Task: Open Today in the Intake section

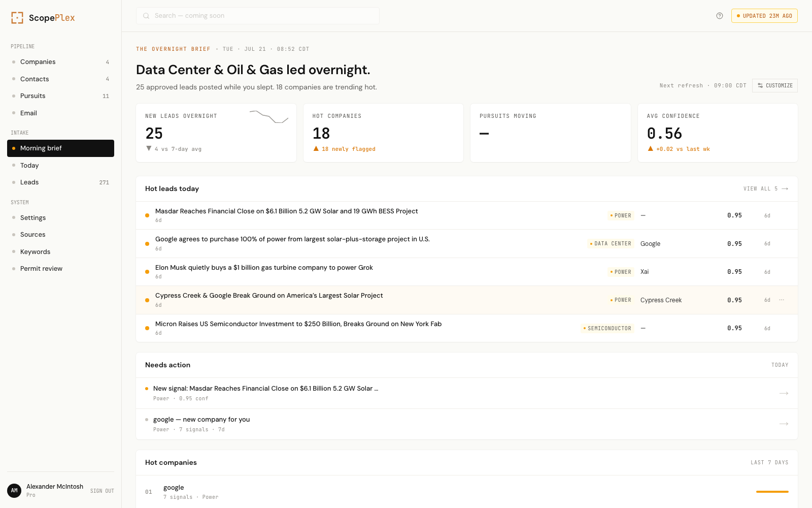Action: pos(60,165)
